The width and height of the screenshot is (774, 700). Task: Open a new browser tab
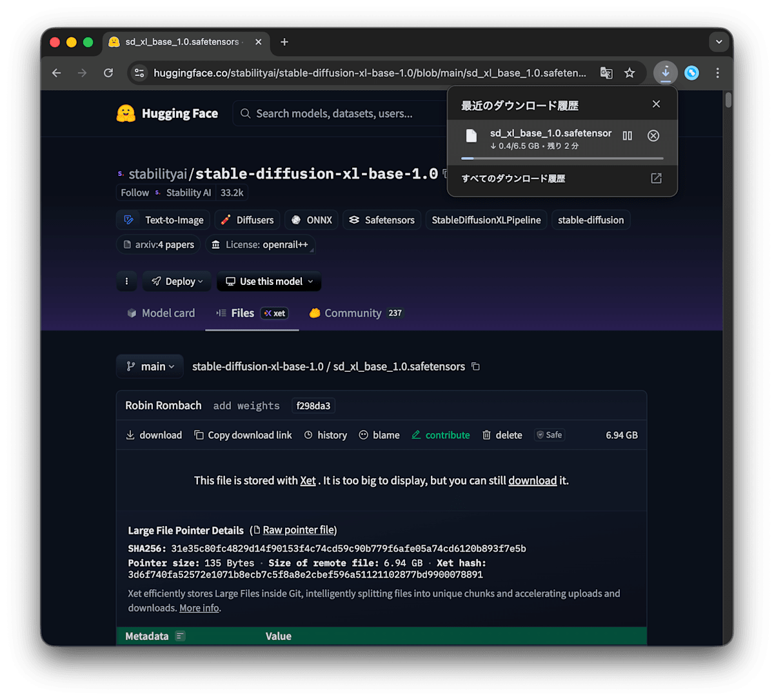[284, 42]
